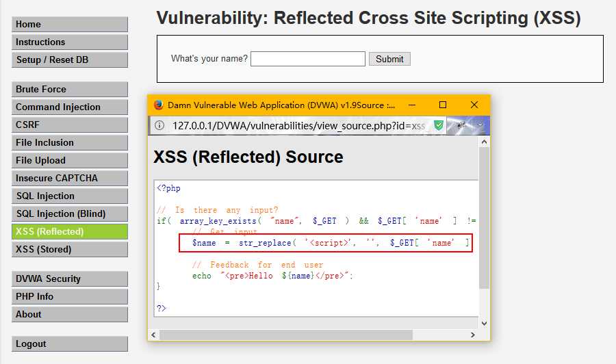Open the Instructions page
The height and width of the screenshot is (364, 616).
pyautogui.click(x=70, y=42)
